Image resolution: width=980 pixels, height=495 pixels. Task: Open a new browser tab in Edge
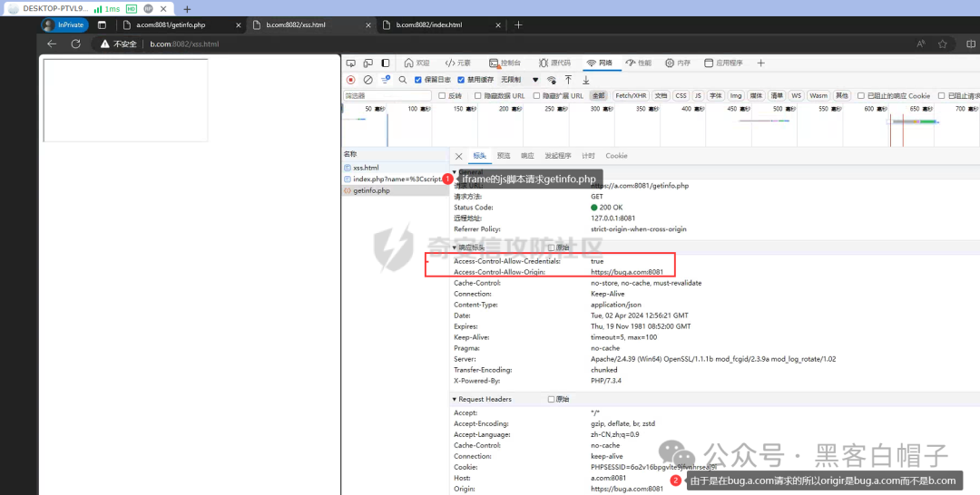click(518, 25)
